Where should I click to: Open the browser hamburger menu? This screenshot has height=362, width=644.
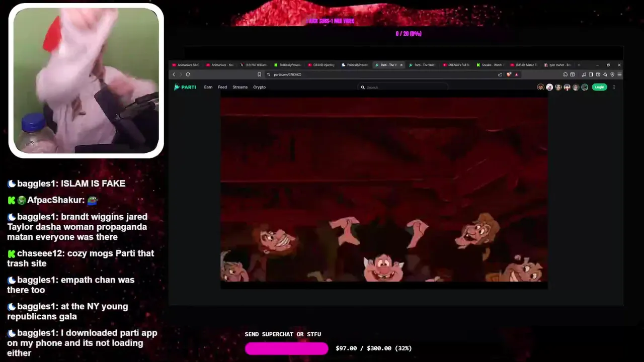619,74
